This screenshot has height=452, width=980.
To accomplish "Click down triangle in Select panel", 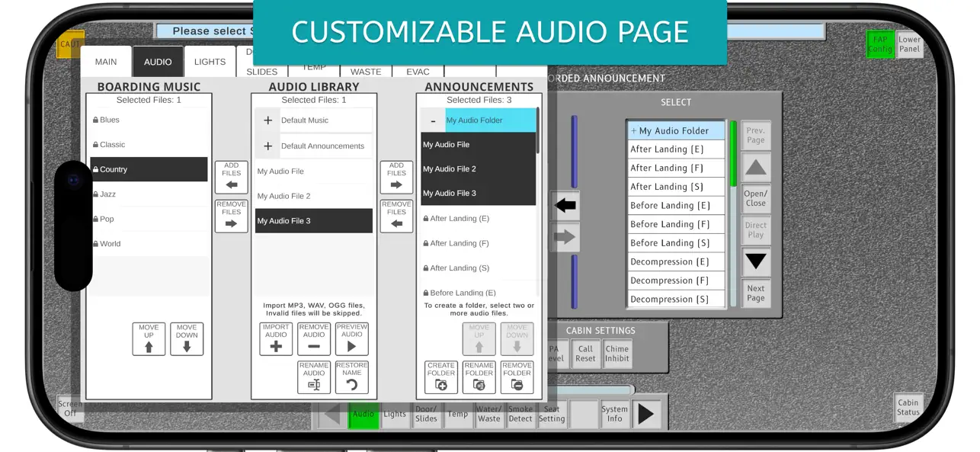I will [x=756, y=261].
